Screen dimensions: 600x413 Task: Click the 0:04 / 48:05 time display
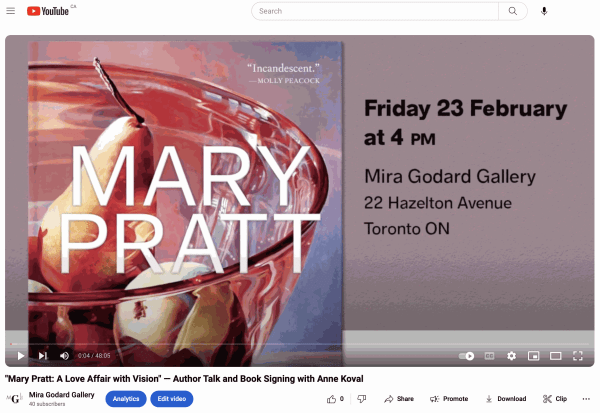click(94, 356)
